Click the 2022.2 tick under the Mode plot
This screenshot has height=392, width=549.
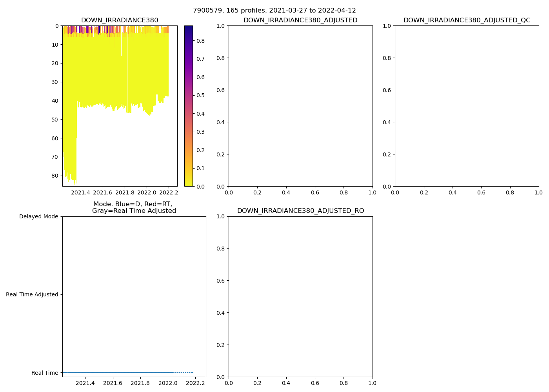pyautogui.click(x=196, y=383)
